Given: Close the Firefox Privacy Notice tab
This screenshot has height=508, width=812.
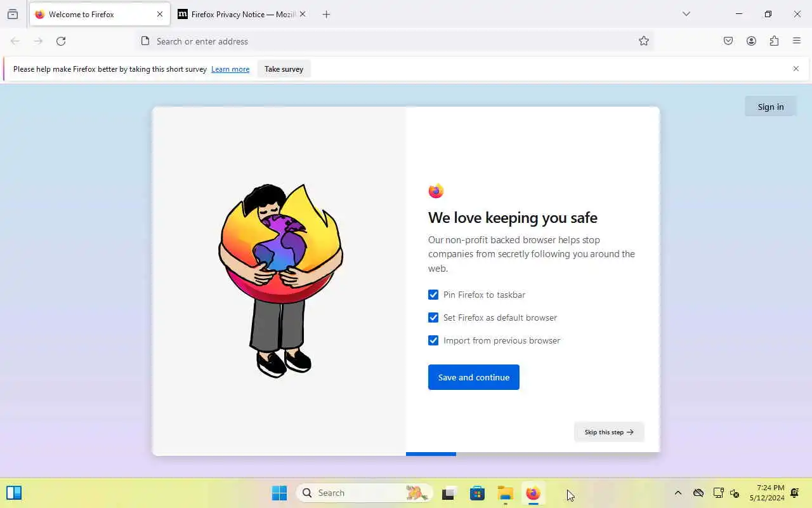Looking at the screenshot, I should coord(302,14).
